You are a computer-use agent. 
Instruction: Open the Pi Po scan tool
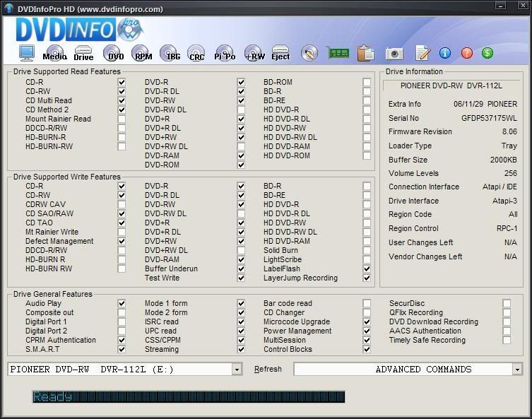[225, 53]
